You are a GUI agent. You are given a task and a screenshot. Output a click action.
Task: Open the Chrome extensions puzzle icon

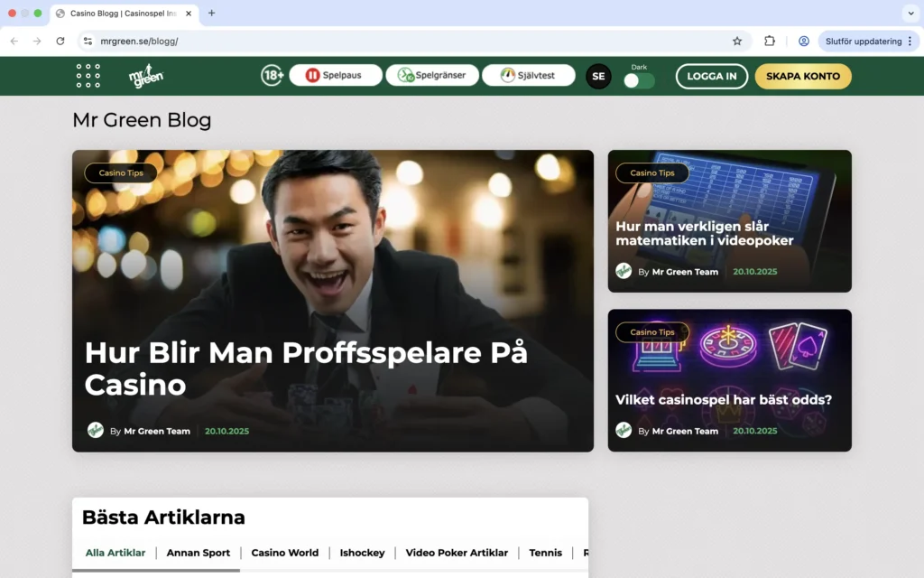tap(770, 42)
